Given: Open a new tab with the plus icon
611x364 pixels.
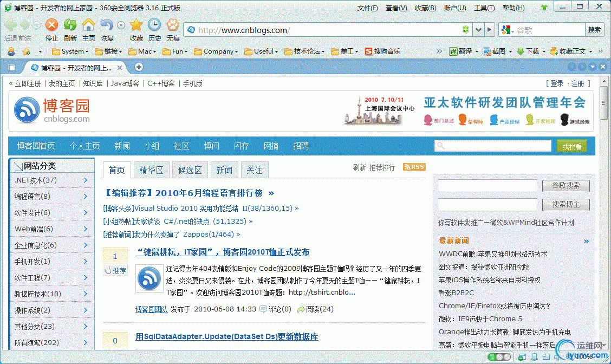Looking at the screenshot, I should [x=139, y=67].
